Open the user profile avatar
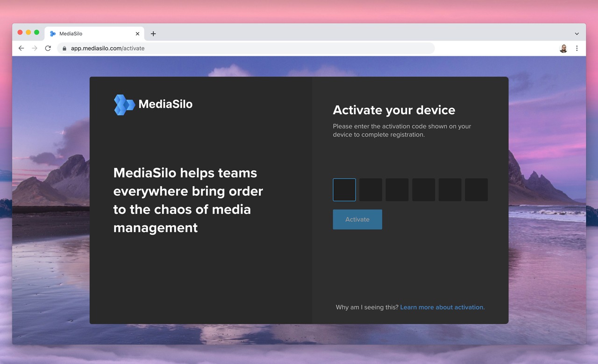 [563, 48]
